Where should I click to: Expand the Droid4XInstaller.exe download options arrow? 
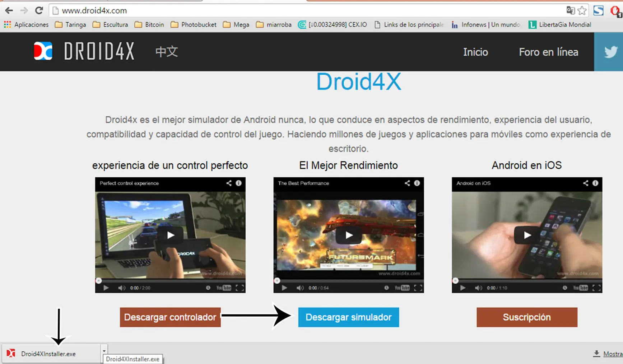(104, 351)
